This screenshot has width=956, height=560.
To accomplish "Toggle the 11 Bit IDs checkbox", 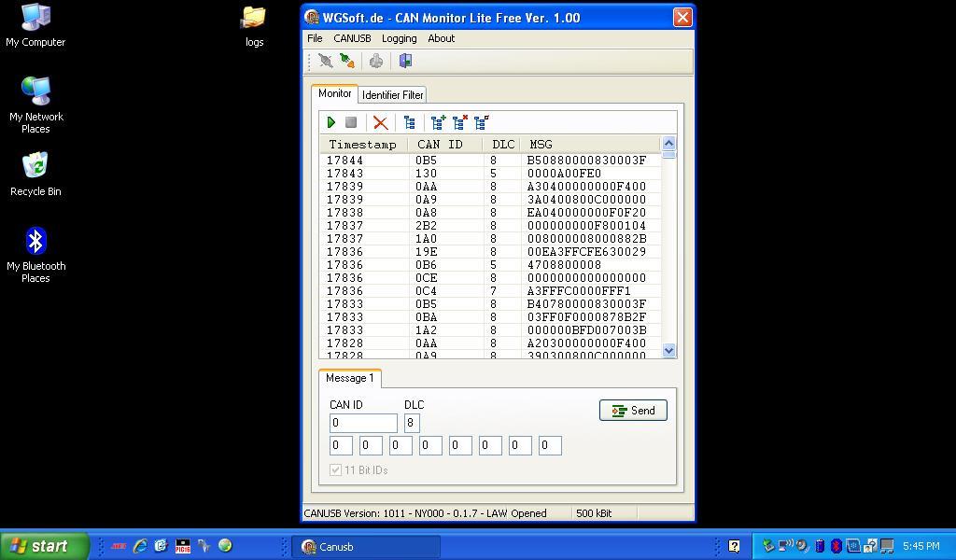I will [335, 469].
